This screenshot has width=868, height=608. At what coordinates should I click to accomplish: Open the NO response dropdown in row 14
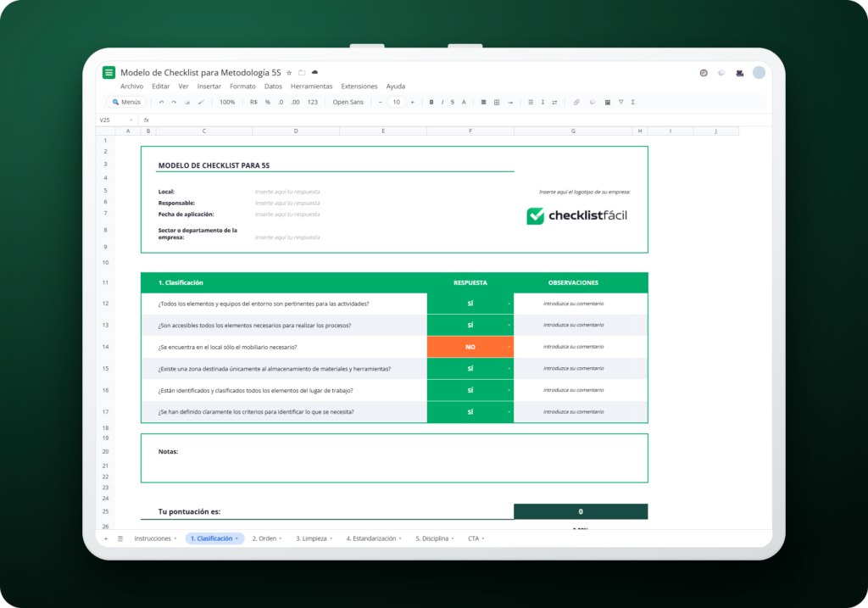[509, 347]
